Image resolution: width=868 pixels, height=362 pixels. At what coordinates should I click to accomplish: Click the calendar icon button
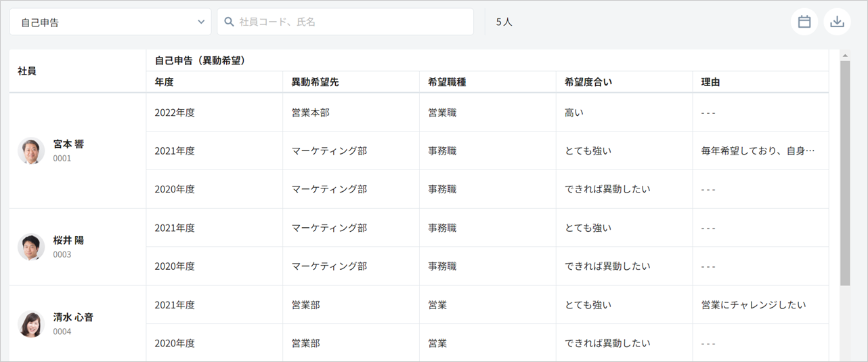coord(804,22)
